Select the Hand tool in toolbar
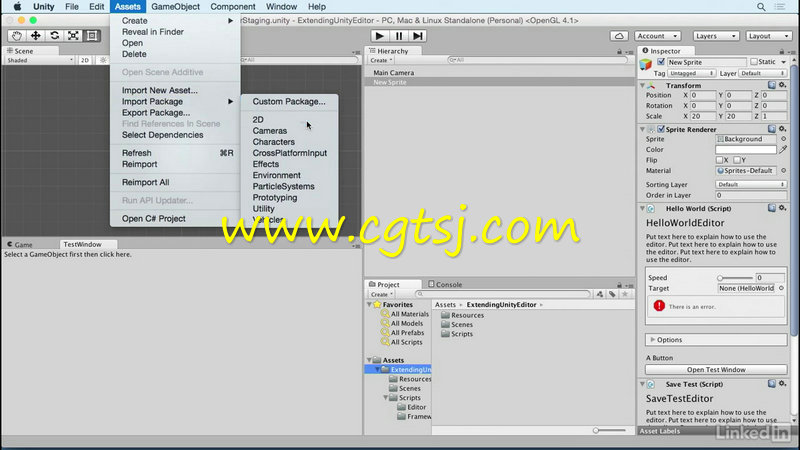Viewport: 800px width, 450px height. [x=17, y=36]
